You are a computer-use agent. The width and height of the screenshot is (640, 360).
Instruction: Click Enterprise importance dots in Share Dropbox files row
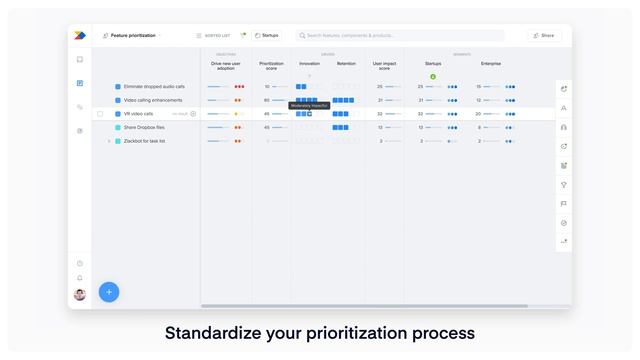pos(509,127)
